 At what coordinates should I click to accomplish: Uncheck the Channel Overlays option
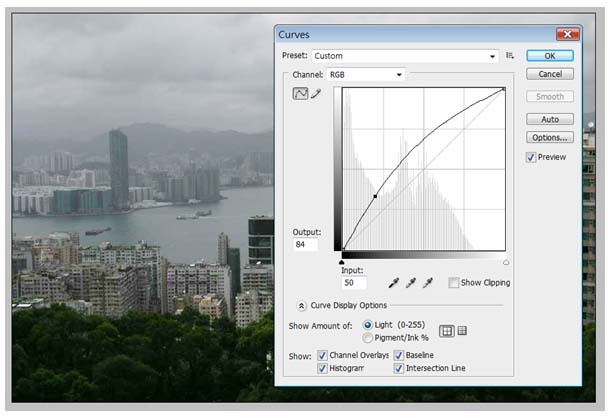(x=322, y=355)
